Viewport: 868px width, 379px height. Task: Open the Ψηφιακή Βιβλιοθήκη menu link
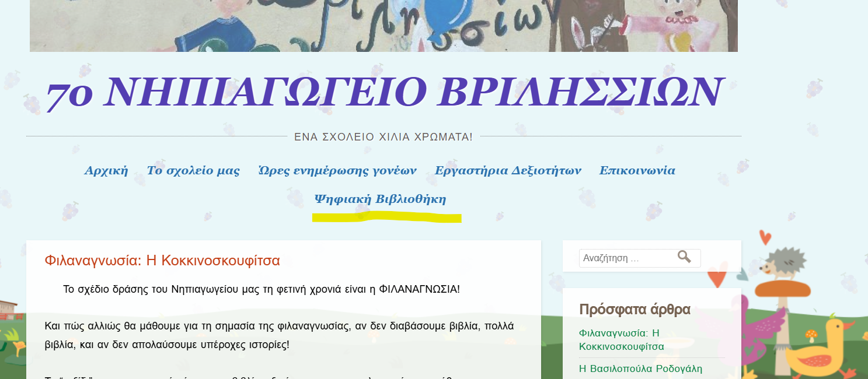click(380, 199)
